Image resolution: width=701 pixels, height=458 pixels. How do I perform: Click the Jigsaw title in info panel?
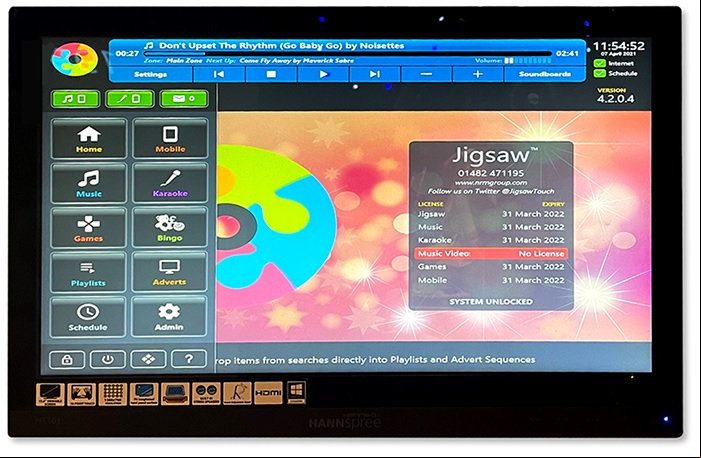[x=494, y=155]
